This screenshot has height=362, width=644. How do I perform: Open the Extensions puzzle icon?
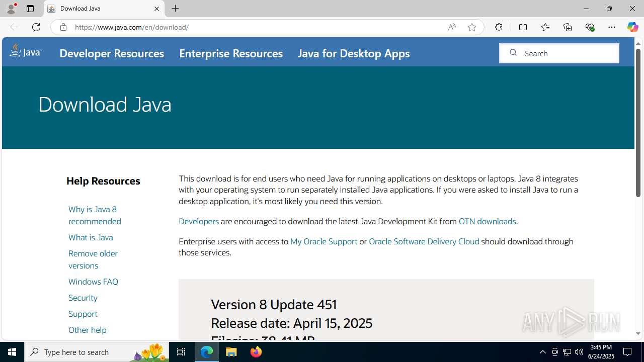point(499,27)
